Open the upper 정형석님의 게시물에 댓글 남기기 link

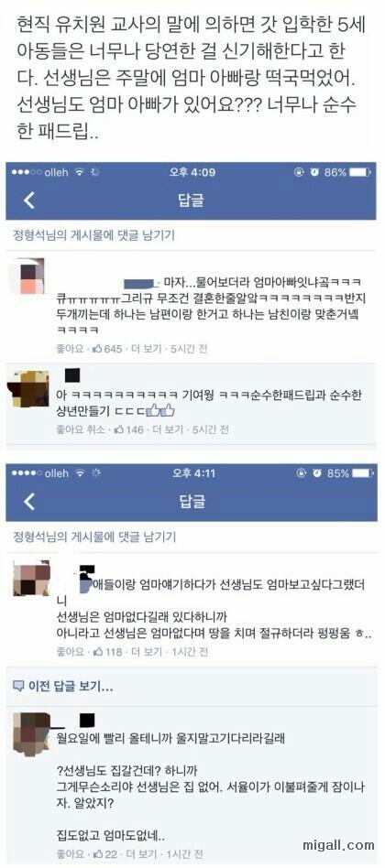93,235
